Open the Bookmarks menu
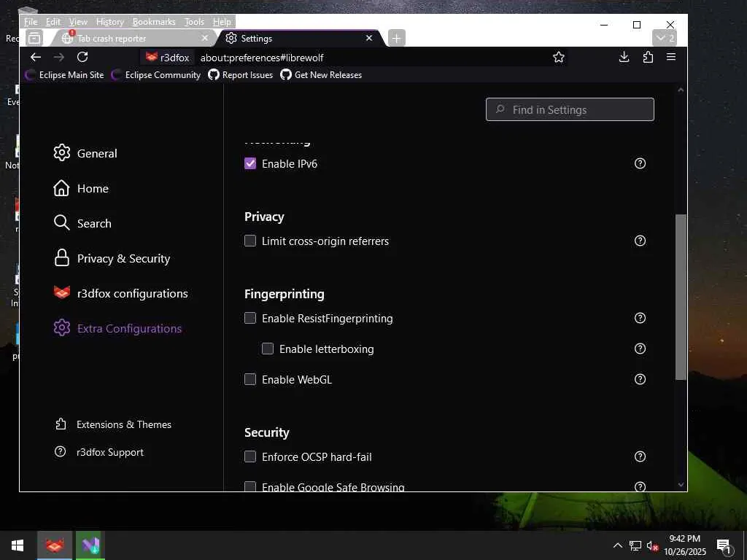This screenshot has width=747, height=560. [x=154, y=22]
